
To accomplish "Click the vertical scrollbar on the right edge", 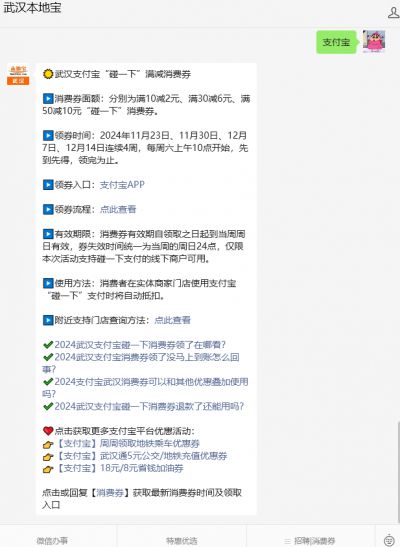I will (x=398, y=471).
